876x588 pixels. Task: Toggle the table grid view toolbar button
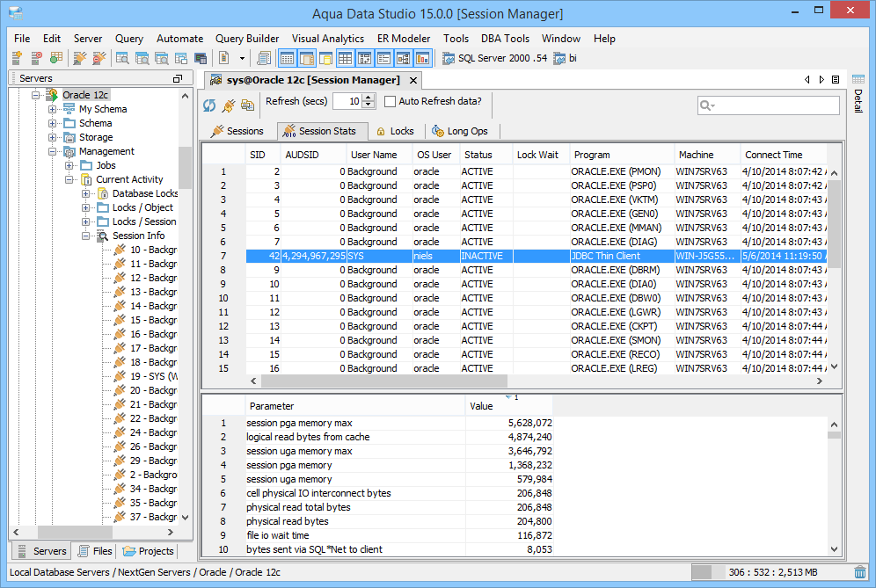(x=346, y=58)
